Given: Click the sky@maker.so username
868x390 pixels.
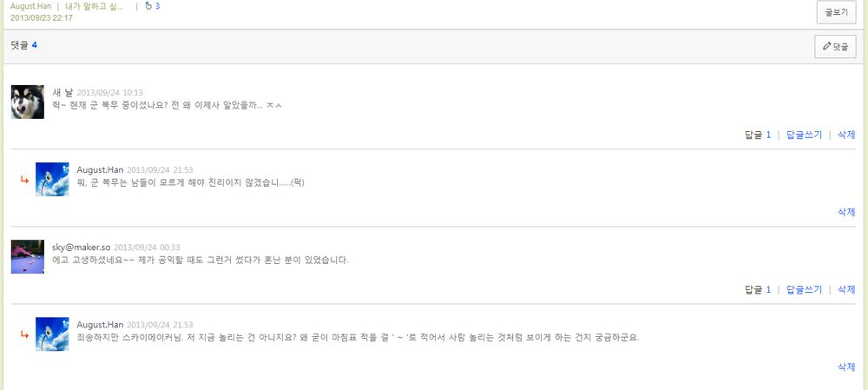Looking at the screenshot, I should coord(81,248).
